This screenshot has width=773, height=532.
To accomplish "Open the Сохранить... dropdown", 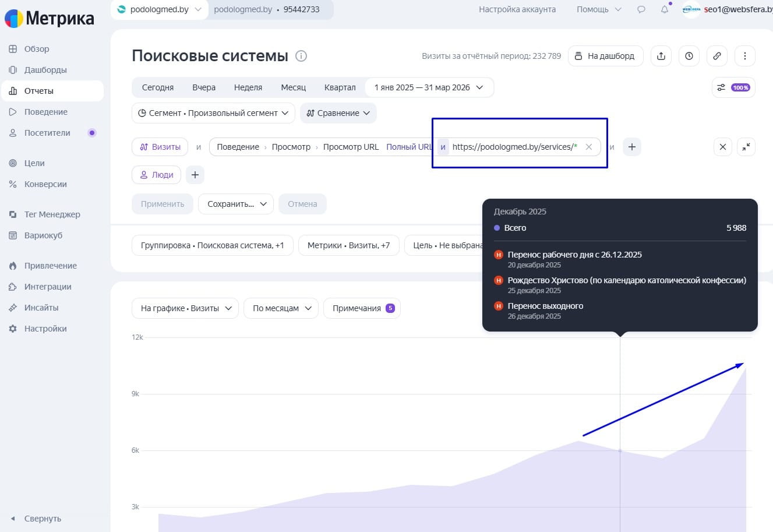I will (x=236, y=204).
